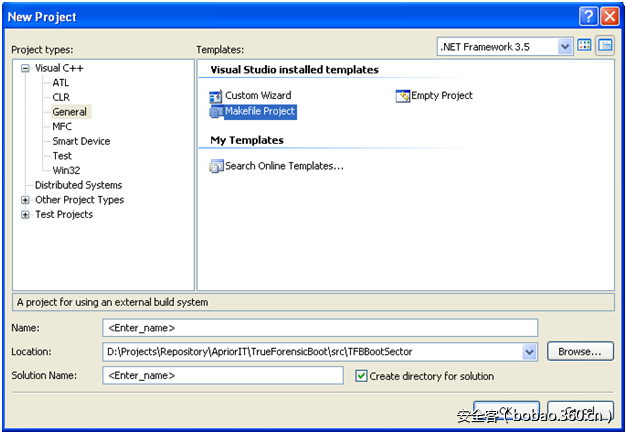
Task: Click the project Name text field
Action: pyautogui.click(x=320, y=327)
